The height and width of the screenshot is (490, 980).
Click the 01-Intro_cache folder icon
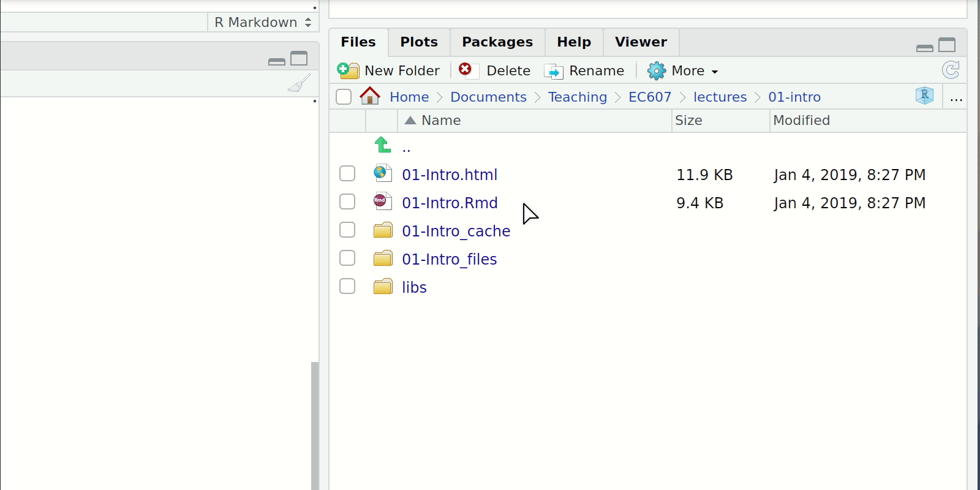click(383, 230)
